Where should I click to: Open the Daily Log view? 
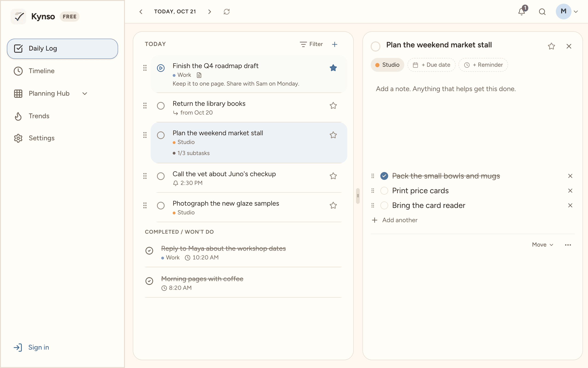(x=62, y=49)
